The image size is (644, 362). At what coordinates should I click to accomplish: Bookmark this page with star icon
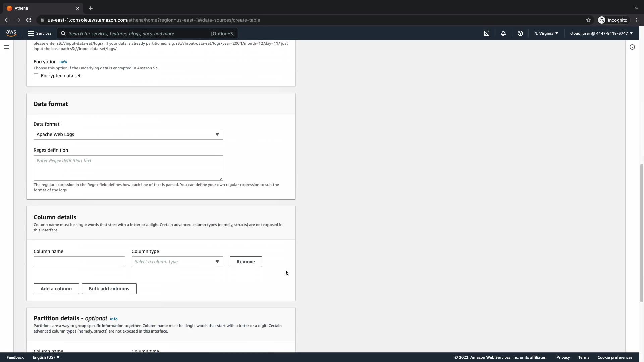(588, 20)
